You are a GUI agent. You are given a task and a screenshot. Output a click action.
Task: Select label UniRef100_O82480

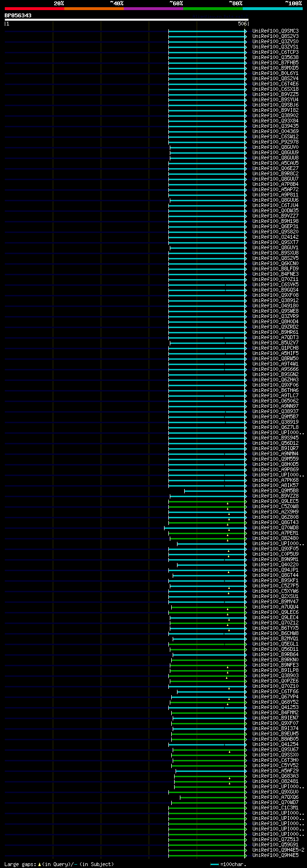click(275, 538)
